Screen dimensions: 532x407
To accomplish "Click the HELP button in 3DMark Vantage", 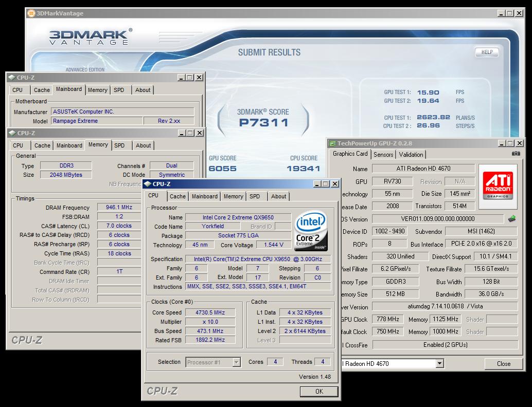I will pyautogui.click(x=487, y=52).
